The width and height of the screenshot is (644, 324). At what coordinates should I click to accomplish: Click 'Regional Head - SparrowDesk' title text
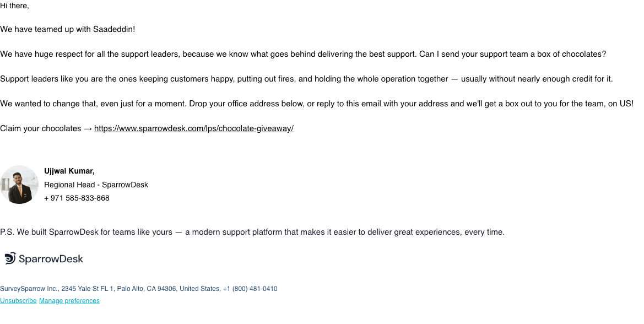[96, 185]
